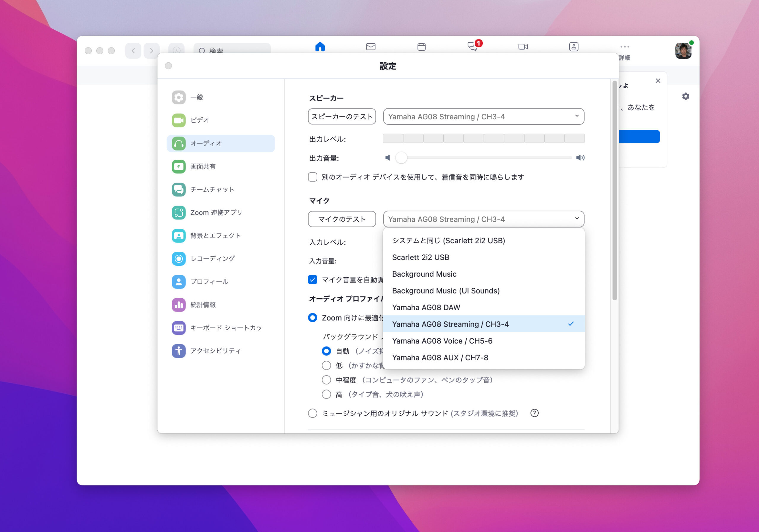Choose Background Music microphone option
This screenshot has height=532, width=759.
[x=484, y=274]
